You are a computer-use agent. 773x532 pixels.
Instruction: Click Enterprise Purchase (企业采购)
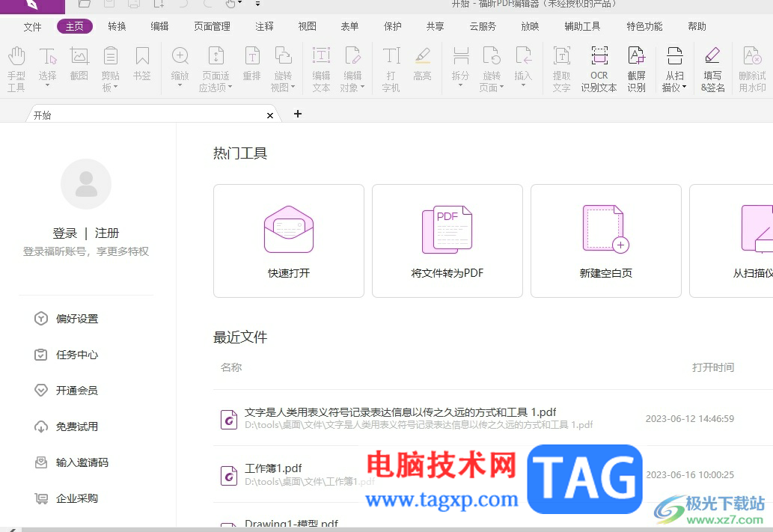pyautogui.click(x=66, y=498)
